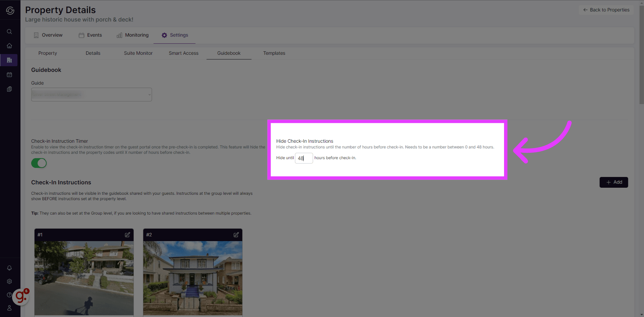
Task: Select the properties building icon in the sidebar
Action: pos(9,60)
